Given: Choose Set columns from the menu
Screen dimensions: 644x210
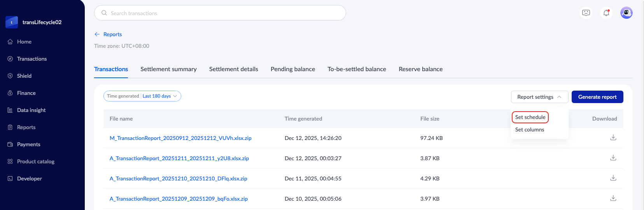Looking at the screenshot, I should (x=530, y=129).
